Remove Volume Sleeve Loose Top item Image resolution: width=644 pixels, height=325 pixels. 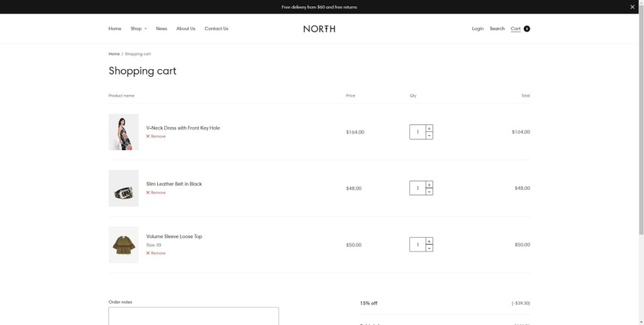(x=156, y=253)
